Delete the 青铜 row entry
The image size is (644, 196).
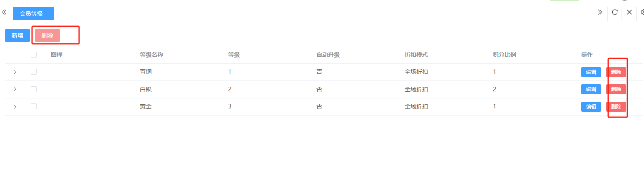616,72
